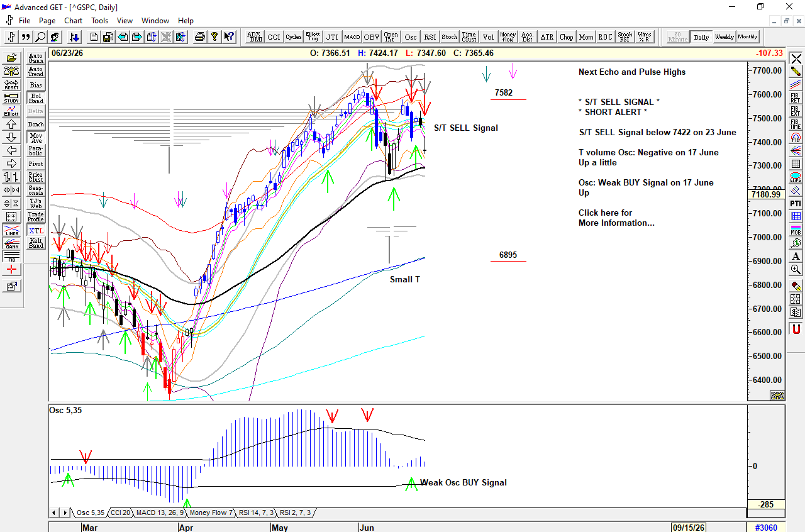The height and width of the screenshot is (532, 805).
Task: Toggle the Auto Gann study
Action: coord(36,58)
